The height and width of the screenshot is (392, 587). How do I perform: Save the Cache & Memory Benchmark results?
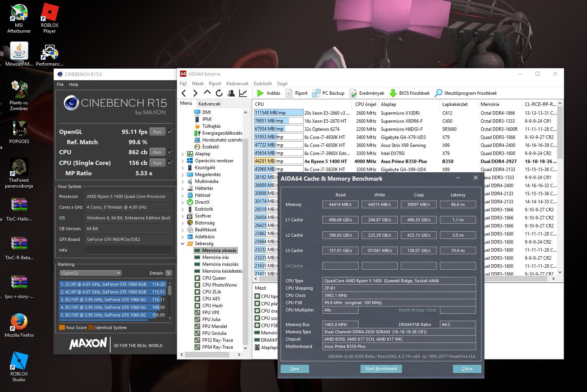tap(294, 369)
